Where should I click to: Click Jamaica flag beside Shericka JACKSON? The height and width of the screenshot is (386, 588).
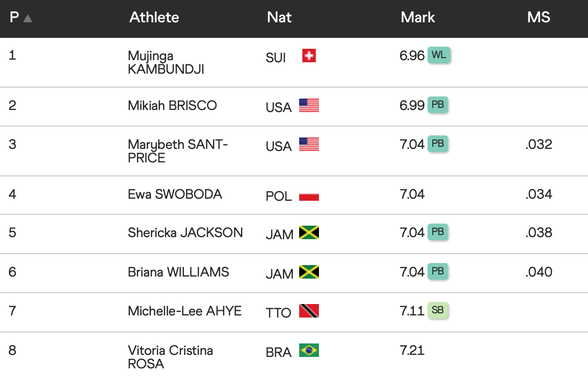309,232
